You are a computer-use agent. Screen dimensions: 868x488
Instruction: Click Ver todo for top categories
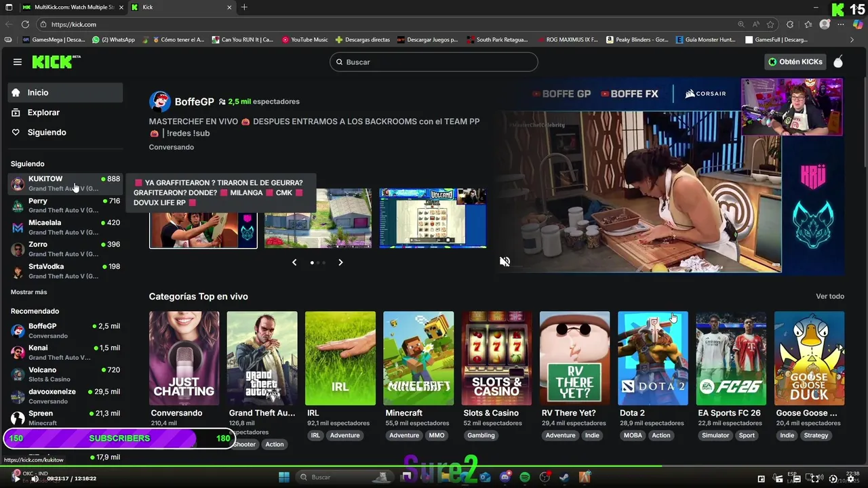(830, 296)
